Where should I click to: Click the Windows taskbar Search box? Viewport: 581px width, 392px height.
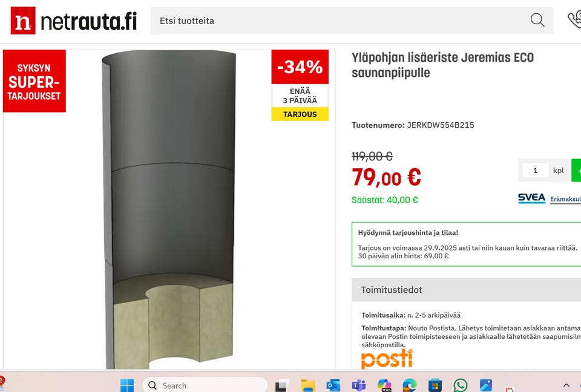205,385
